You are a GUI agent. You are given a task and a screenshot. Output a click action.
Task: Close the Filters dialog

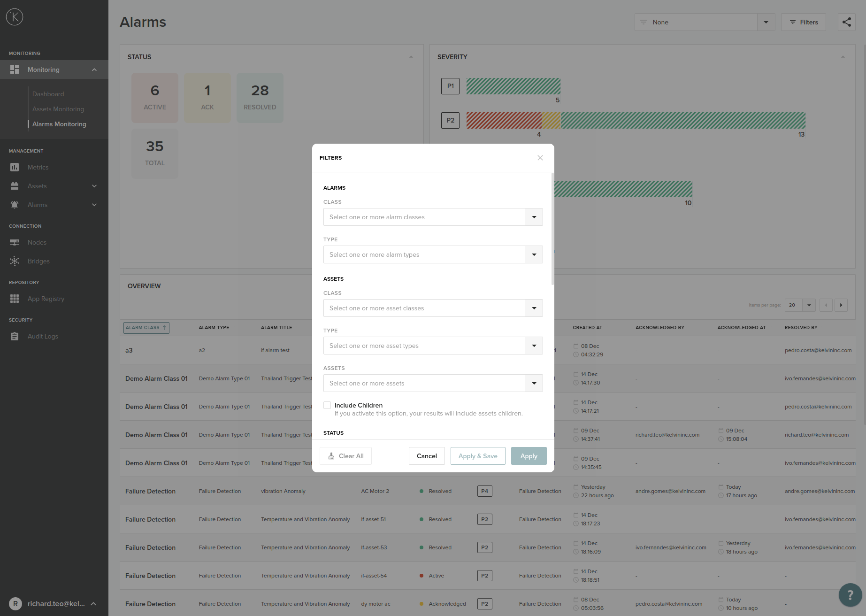click(540, 158)
